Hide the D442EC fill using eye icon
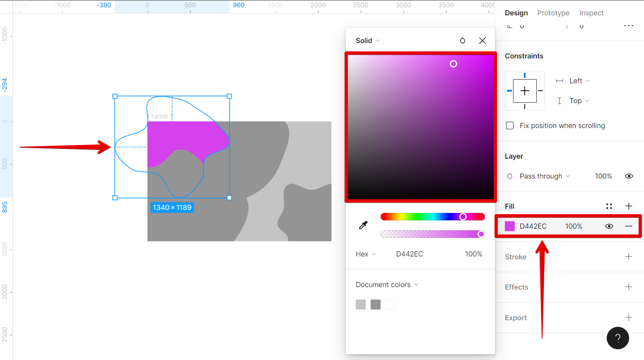 [609, 226]
